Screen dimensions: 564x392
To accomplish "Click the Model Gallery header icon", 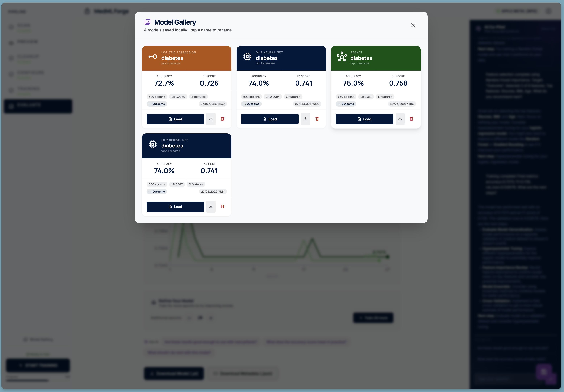I will click(147, 22).
